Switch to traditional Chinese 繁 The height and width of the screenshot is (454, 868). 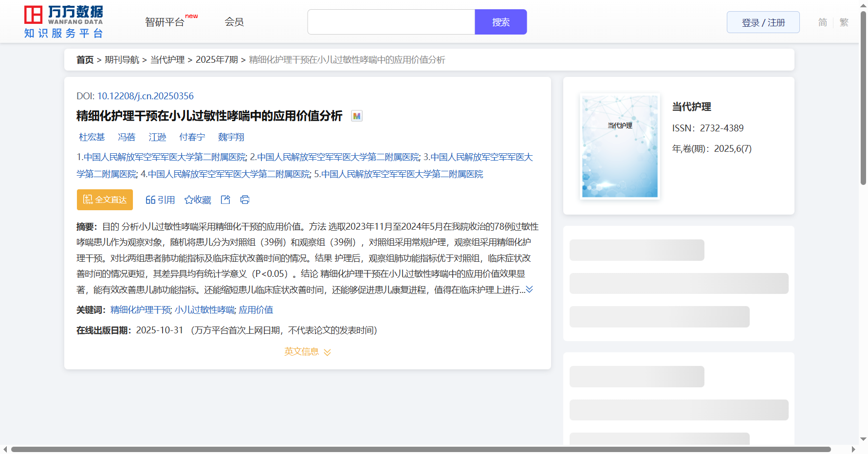pos(844,22)
